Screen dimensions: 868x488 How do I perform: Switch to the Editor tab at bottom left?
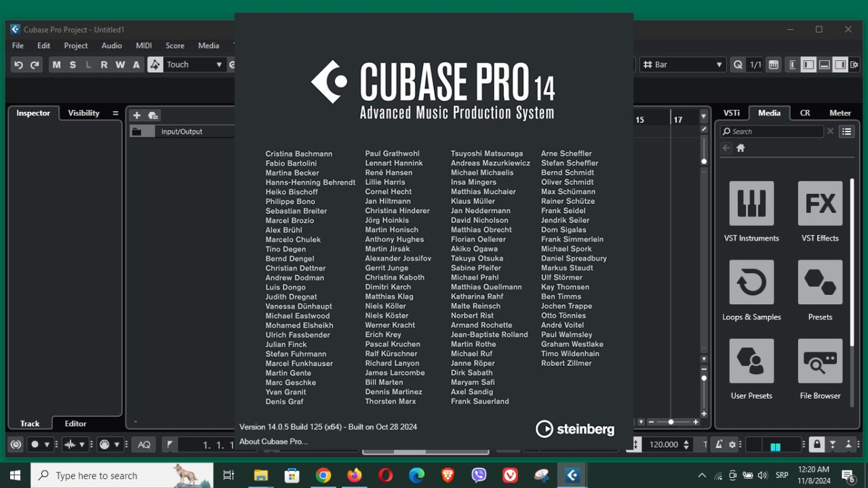[75, 424]
